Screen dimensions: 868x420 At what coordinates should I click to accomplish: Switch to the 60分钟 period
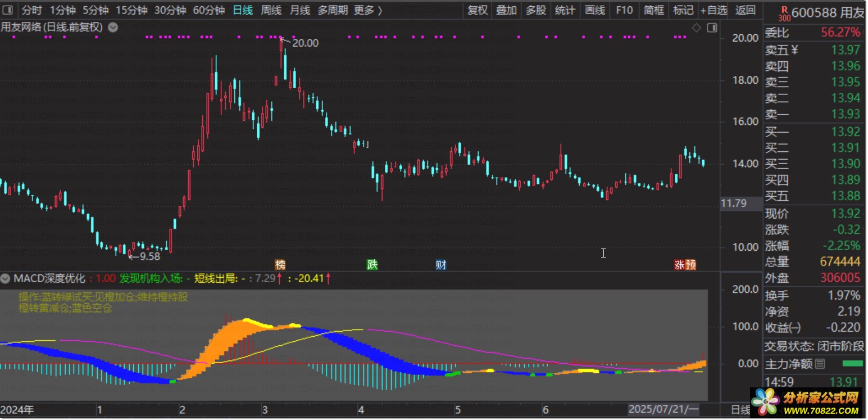point(209,10)
